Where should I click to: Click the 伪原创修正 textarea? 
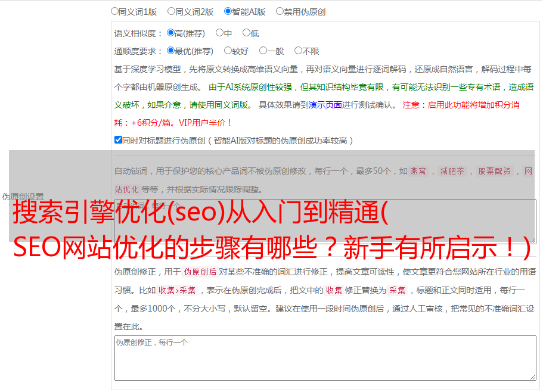325,358
